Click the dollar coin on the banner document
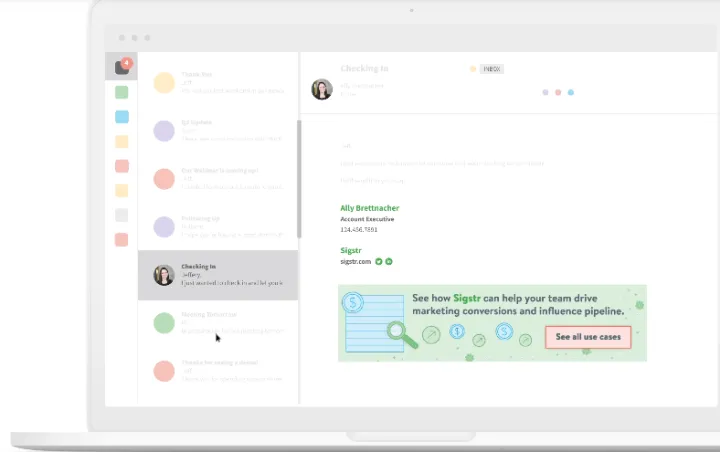 click(x=353, y=303)
